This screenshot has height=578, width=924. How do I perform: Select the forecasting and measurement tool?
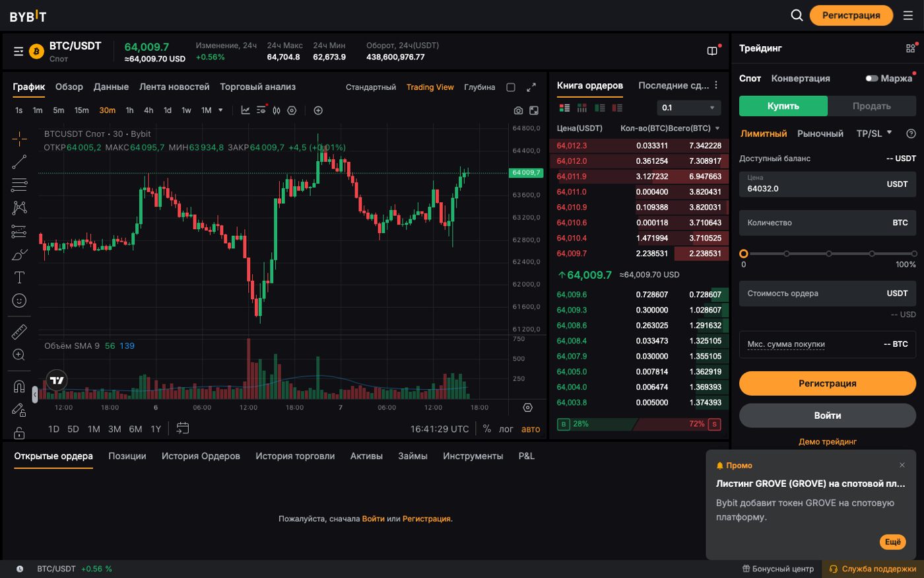[x=19, y=231]
